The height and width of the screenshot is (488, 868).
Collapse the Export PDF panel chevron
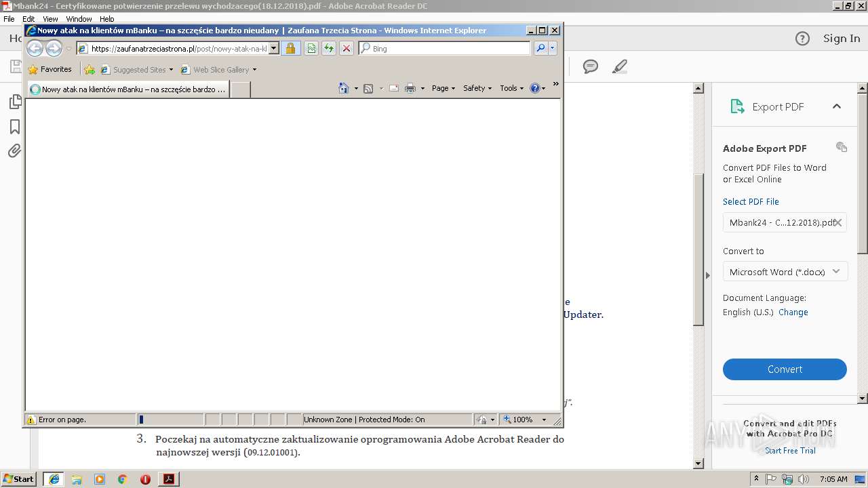[x=837, y=106]
